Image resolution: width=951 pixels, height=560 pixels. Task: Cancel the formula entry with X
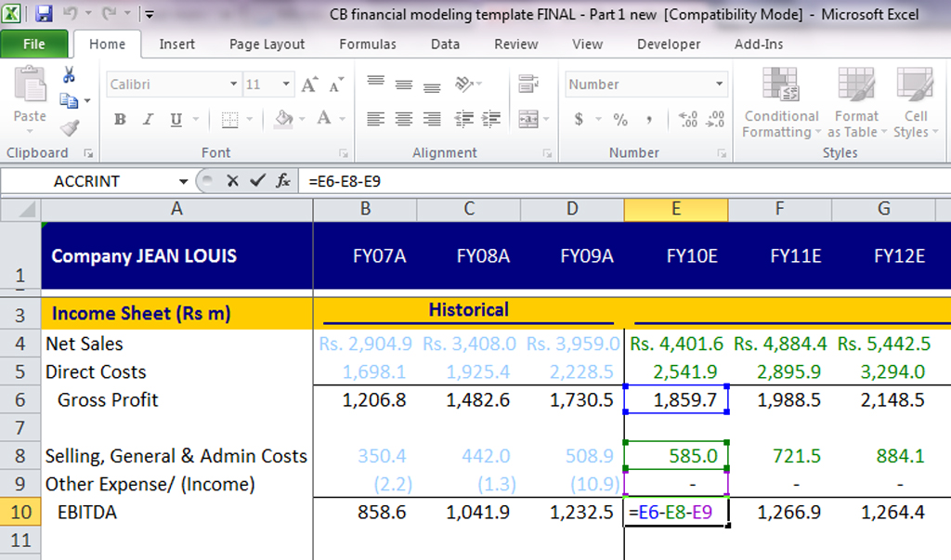click(232, 181)
